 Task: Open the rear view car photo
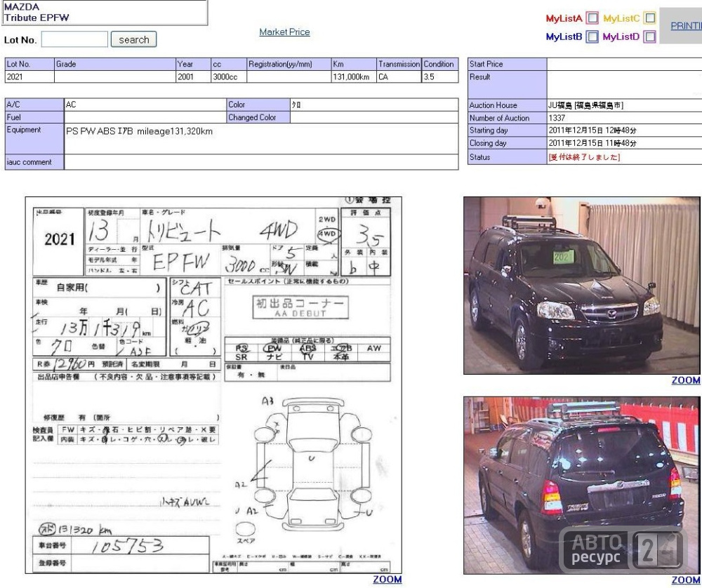tap(582, 486)
